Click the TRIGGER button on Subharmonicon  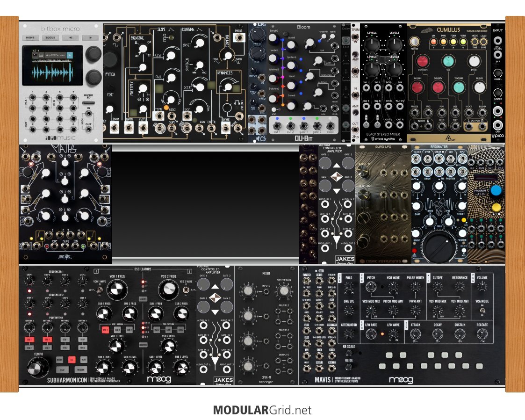80,370
